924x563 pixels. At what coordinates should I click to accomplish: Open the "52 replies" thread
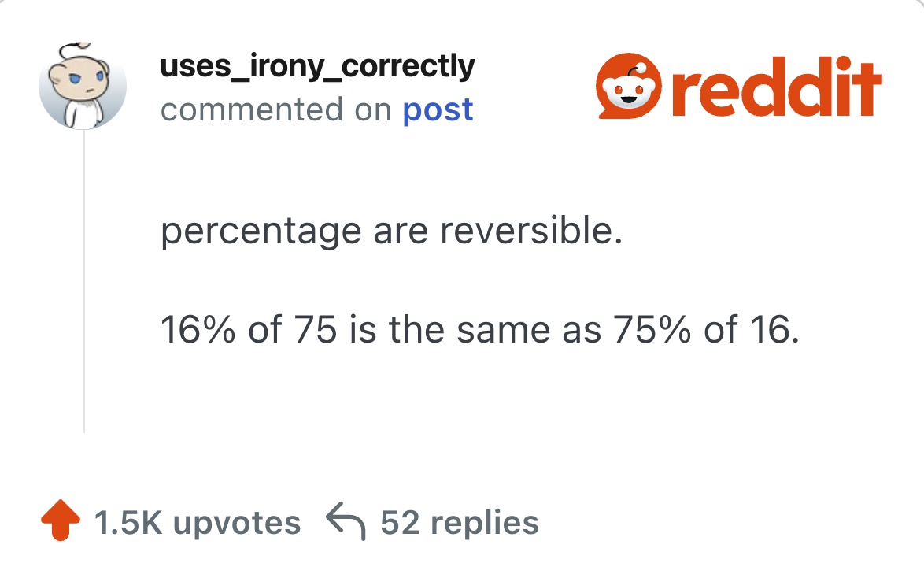tap(460, 523)
